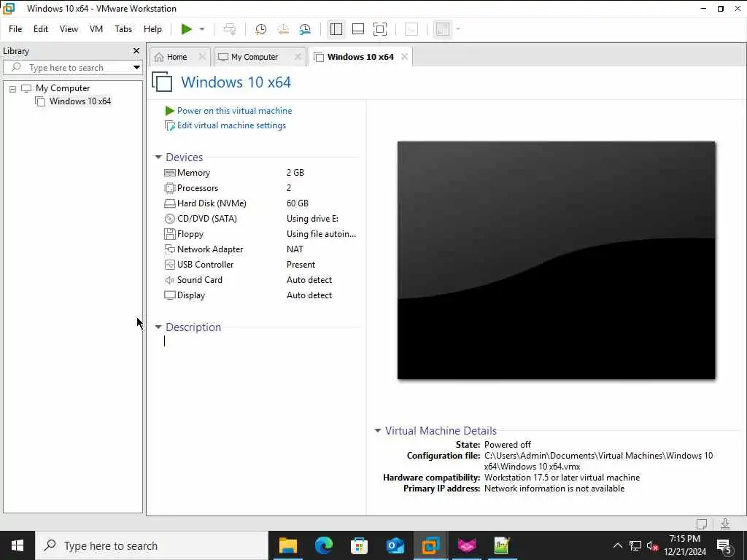Click the Display device icon
The image size is (747, 560).
tap(169, 295)
